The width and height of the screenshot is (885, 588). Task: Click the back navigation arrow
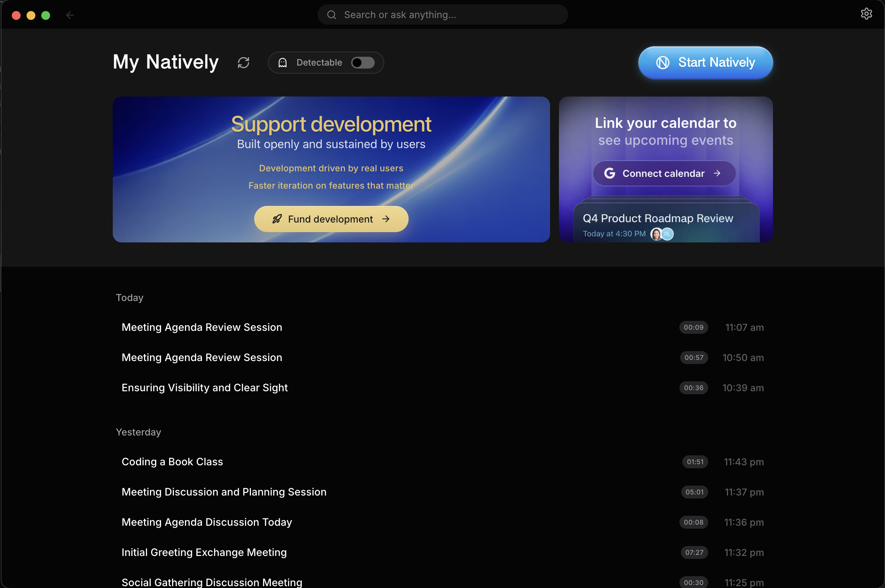70,15
